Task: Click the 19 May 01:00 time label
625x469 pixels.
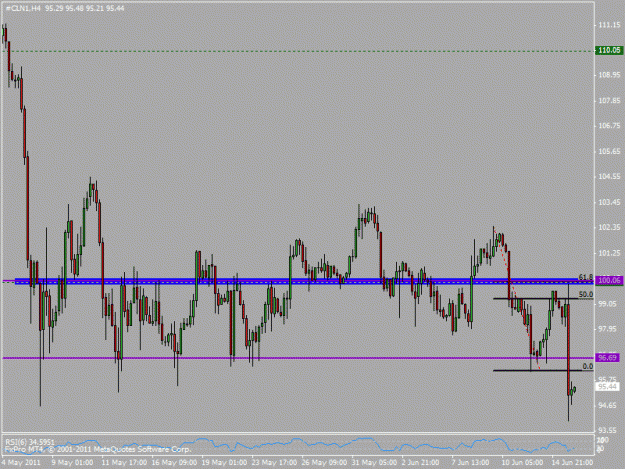Action: [224, 462]
